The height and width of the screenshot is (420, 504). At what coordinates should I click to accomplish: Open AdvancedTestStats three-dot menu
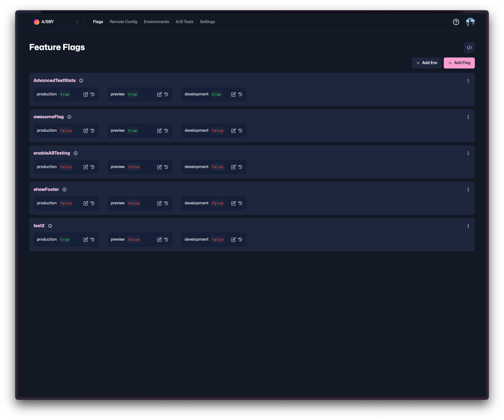pyautogui.click(x=468, y=81)
